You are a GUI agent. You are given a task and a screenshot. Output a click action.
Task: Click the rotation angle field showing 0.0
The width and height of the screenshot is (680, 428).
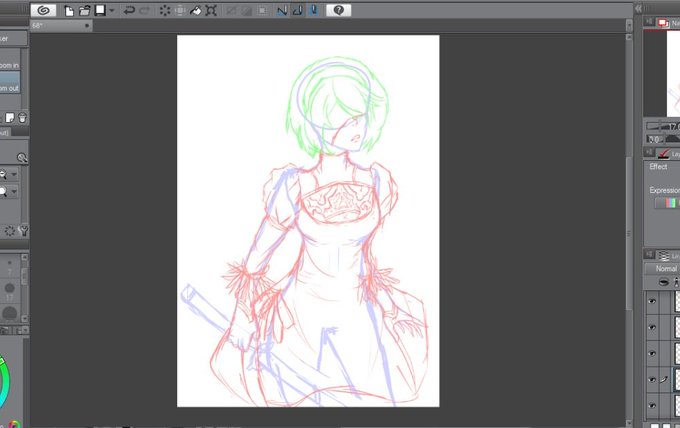tap(654, 139)
